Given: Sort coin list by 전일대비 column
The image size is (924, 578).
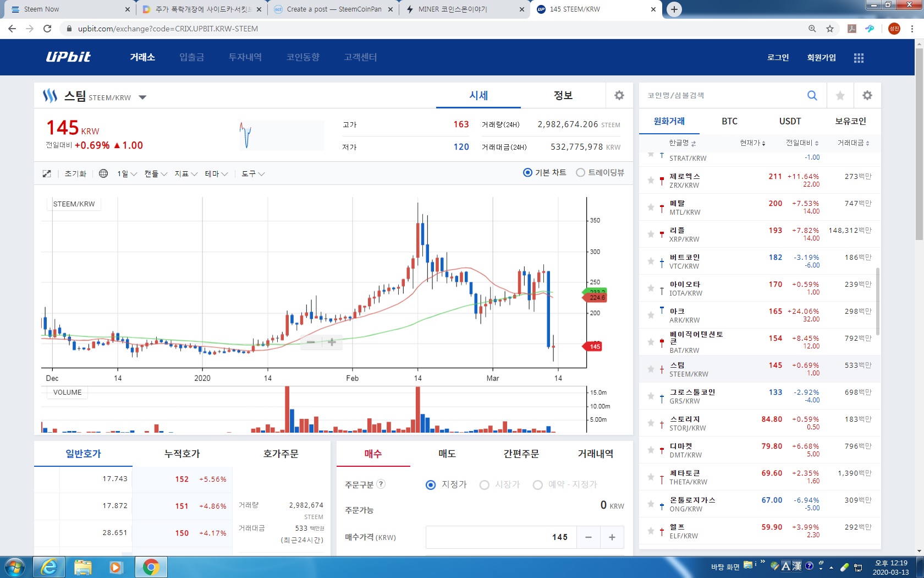Looking at the screenshot, I should pyautogui.click(x=802, y=143).
